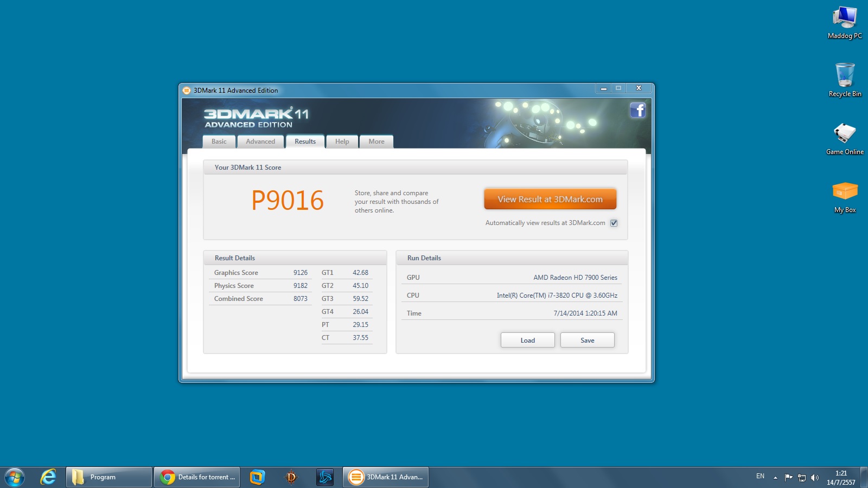Screen dimensions: 868x488
Task: Select the Results tab
Action: (x=305, y=141)
